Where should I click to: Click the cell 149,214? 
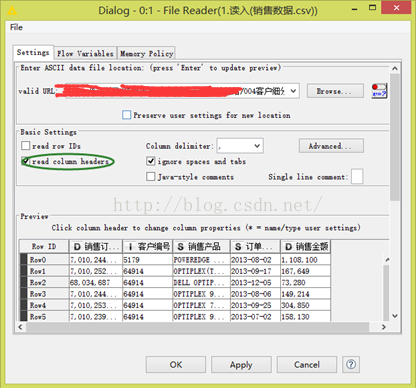coord(306,294)
